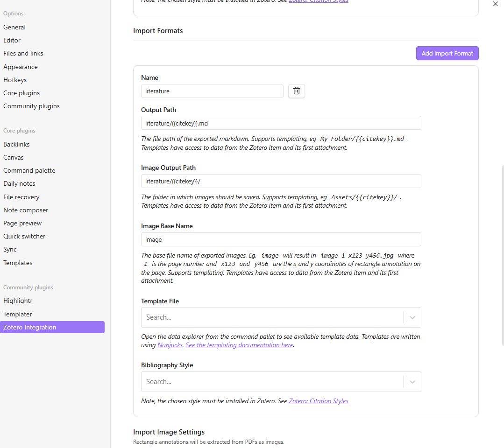Open the Hotkeys settings page

click(x=14, y=80)
